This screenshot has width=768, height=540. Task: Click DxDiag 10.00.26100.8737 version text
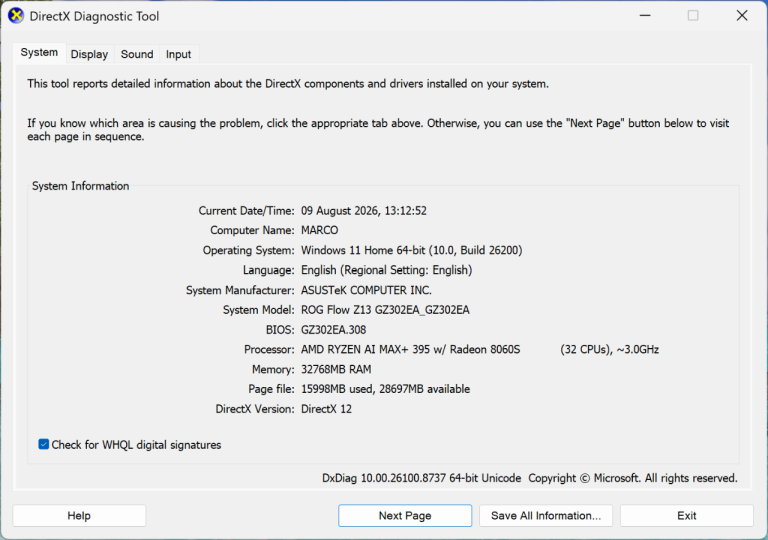(421, 478)
